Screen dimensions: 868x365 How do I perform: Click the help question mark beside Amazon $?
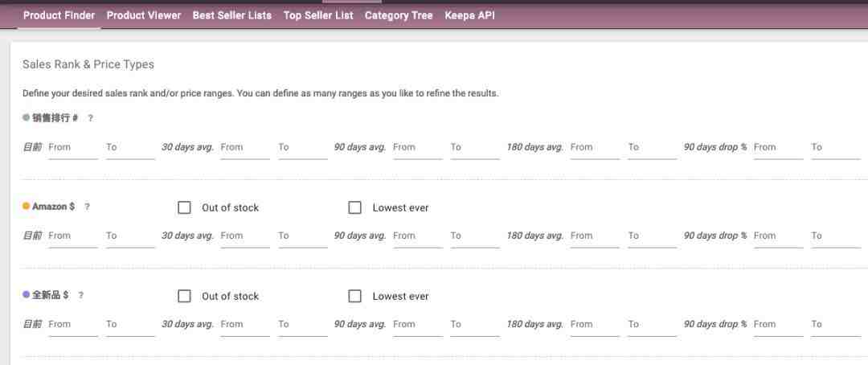coord(87,207)
